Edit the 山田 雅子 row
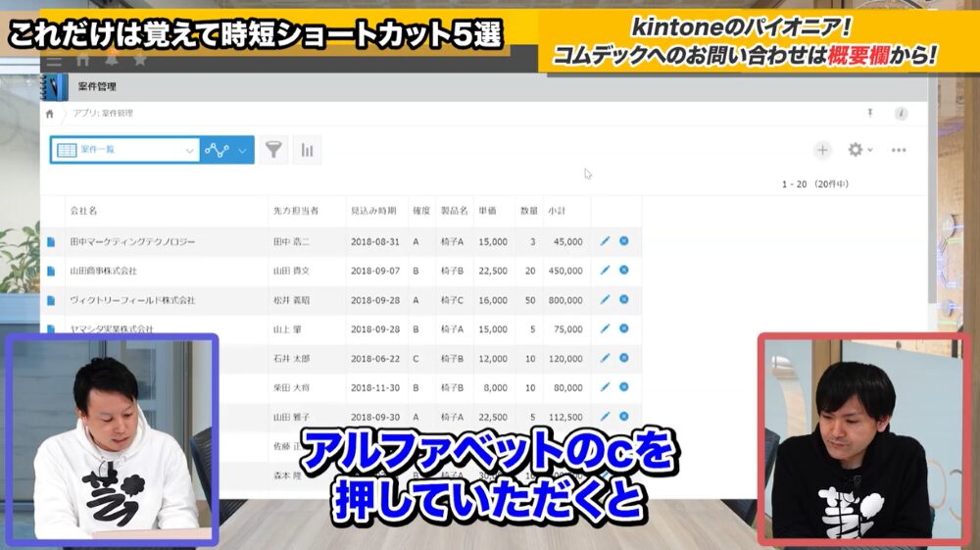This screenshot has width=980, height=550. (605, 417)
